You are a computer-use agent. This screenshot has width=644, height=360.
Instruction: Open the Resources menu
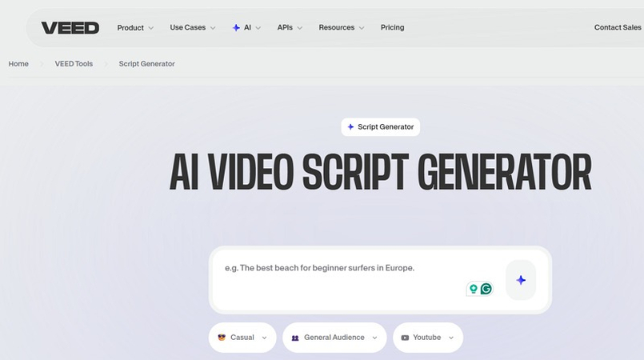(x=341, y=28)
